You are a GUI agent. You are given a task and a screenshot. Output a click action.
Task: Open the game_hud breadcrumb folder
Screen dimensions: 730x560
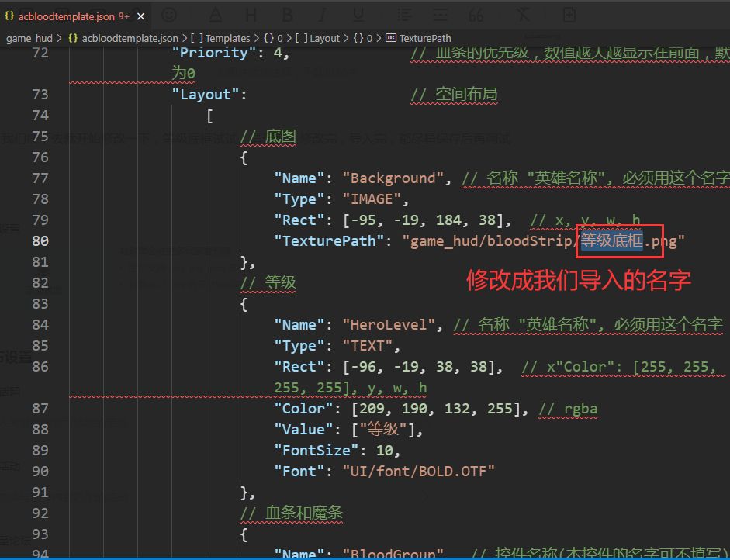pos(29,38)
